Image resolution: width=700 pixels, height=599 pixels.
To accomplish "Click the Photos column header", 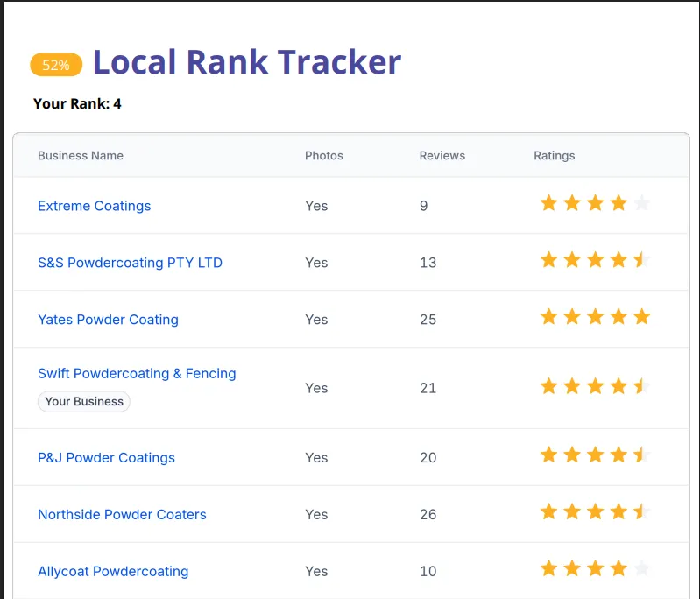I will 324,155.
